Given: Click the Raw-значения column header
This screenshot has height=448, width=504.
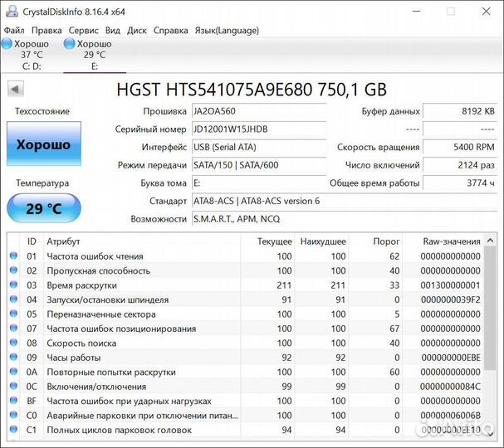Looking at the screenshot, I should [x=443, y=241].
